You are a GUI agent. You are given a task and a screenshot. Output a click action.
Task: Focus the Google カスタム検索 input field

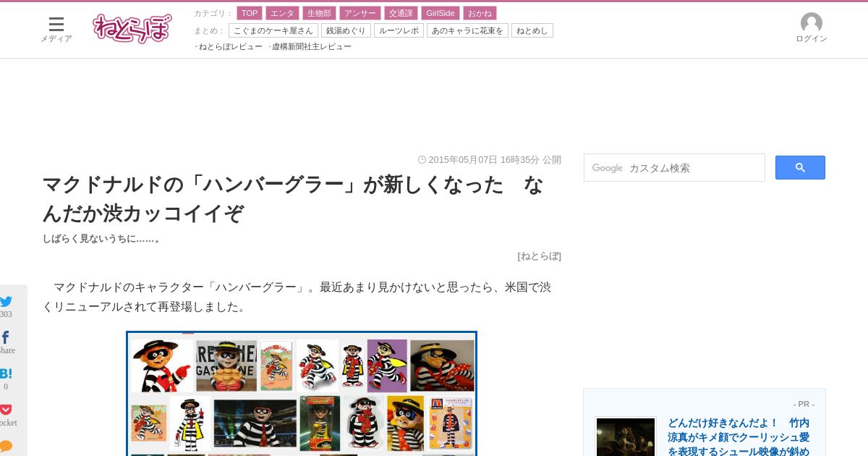[674, 168]
